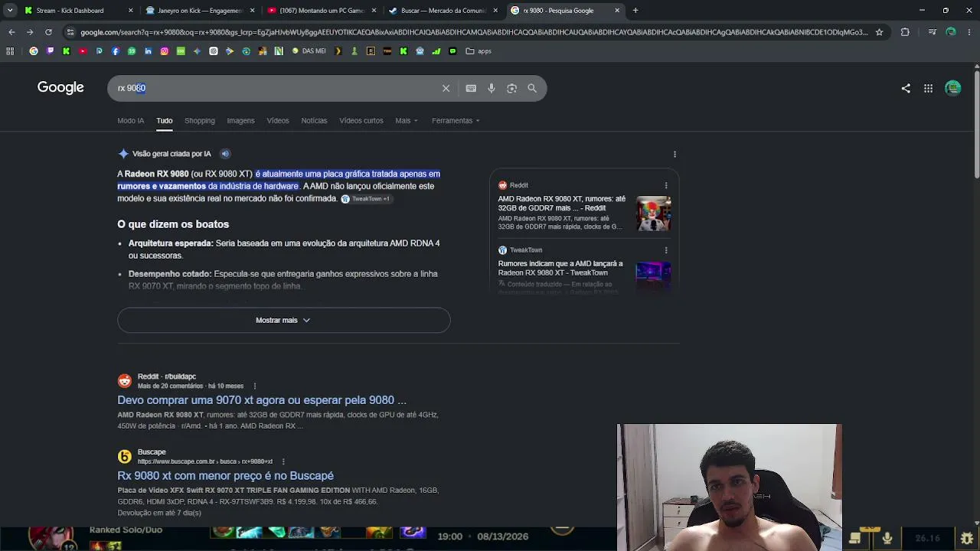Select the Vídeos results tab

pyautogui.click(x=278, y=121)
